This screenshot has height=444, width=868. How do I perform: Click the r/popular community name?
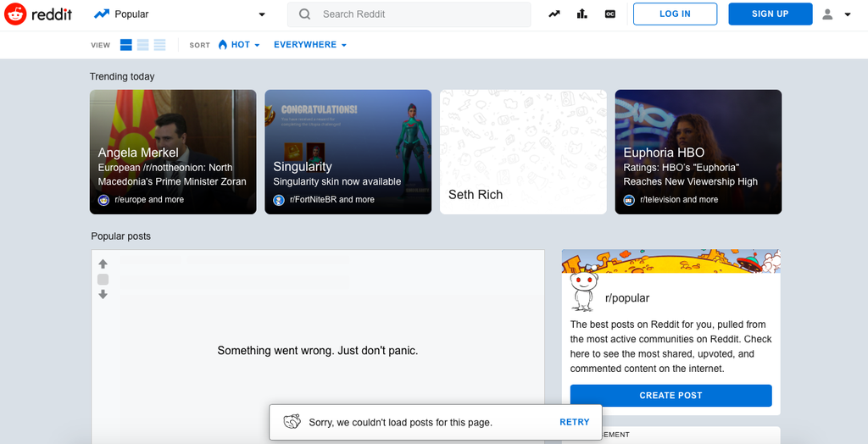pyautogui.click(x=626, y=298)
